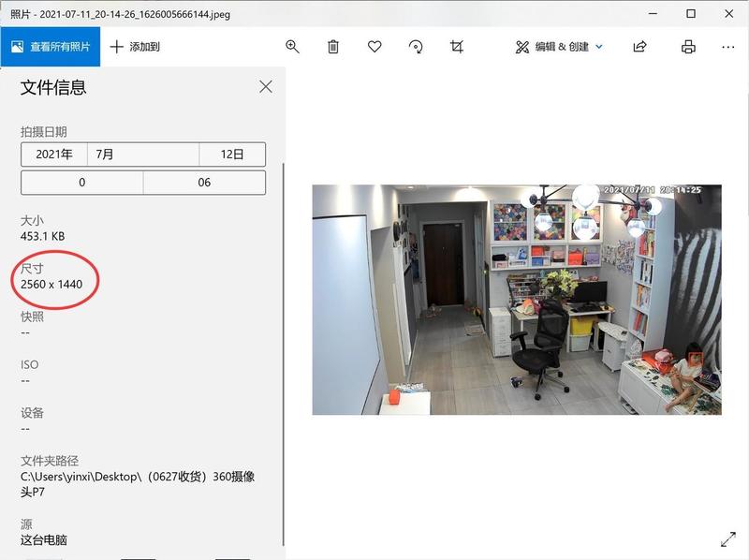Click the folder path text C:\Users\yinxi\Desktop
749x560 pixels.
tap(138, 484)
